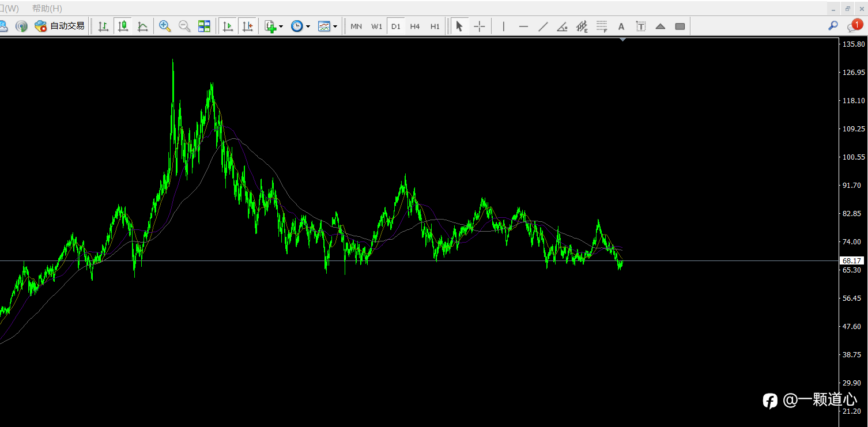Switch chart to candlestick style
The width and height of the screenshot is (868, 427).
(123, 26)
